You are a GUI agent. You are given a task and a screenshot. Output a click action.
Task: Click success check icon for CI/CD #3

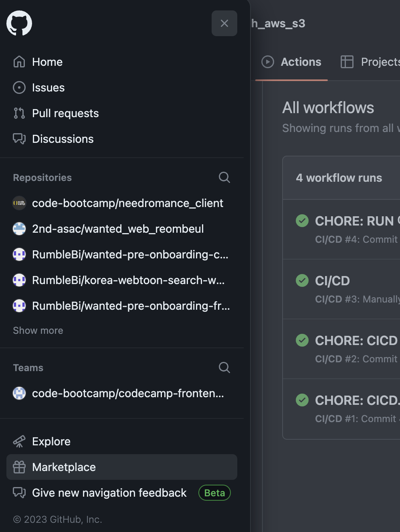click(x=302, y=280)
